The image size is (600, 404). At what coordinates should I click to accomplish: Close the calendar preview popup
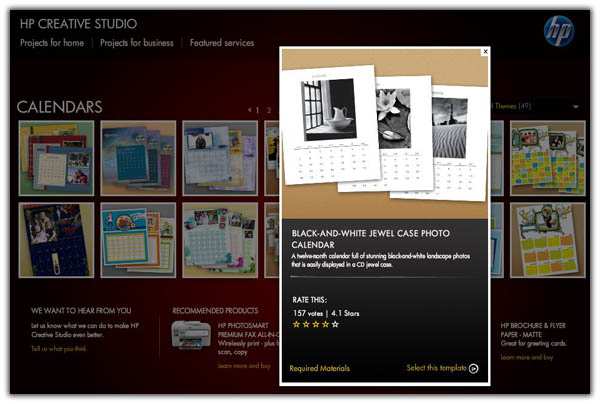click(486, 50)
